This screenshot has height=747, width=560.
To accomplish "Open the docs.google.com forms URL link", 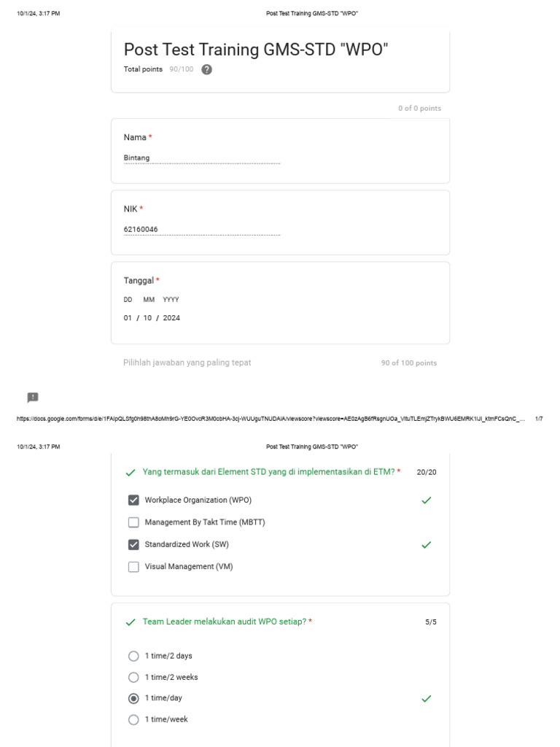I will pyautogui.click(x=270, y=419).
